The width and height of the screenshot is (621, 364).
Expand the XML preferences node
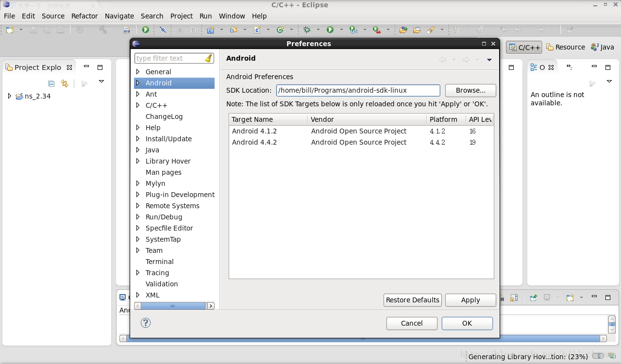coord(138,295)
